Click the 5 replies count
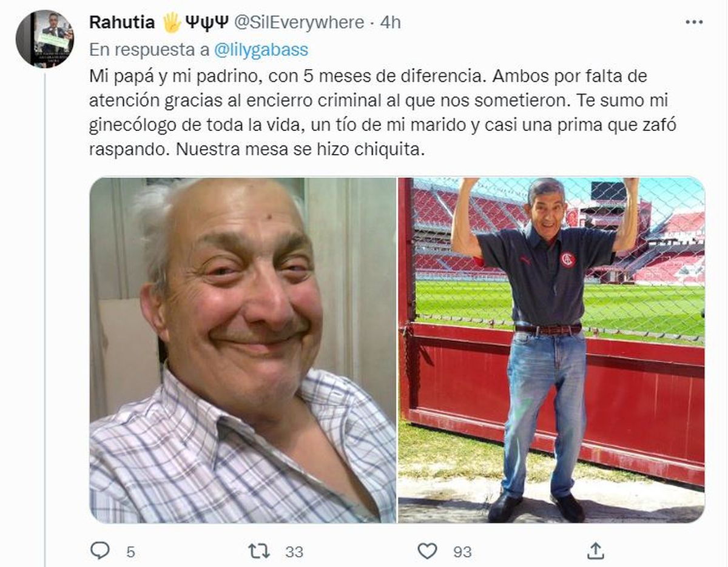Viewport: 728px width, 567px height. pyautogui.click(x=130, y=552)
